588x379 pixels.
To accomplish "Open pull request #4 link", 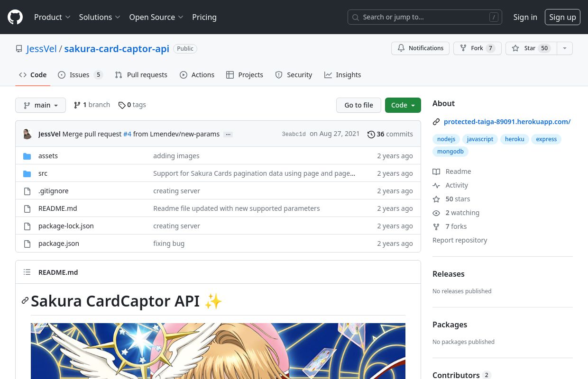I will (x=127, y=134).
